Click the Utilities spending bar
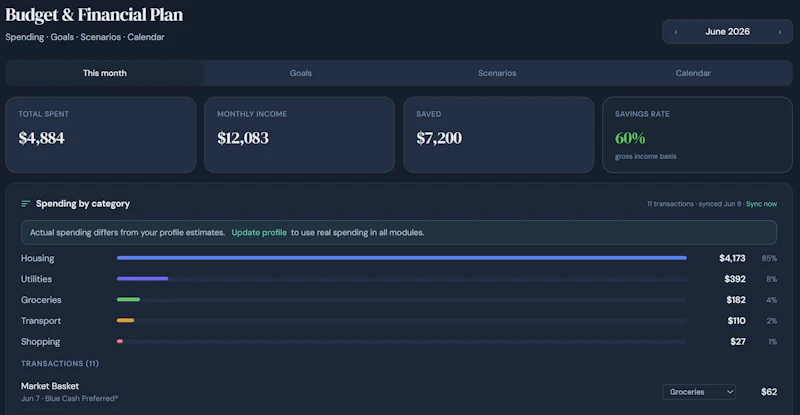The width and height of the screenshot is (800, 415). 142,279
